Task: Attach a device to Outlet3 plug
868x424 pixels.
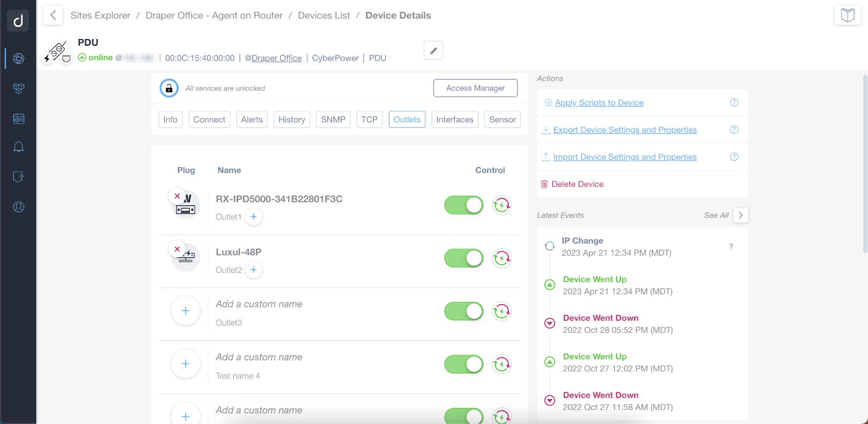Action: tap(186, 311)
